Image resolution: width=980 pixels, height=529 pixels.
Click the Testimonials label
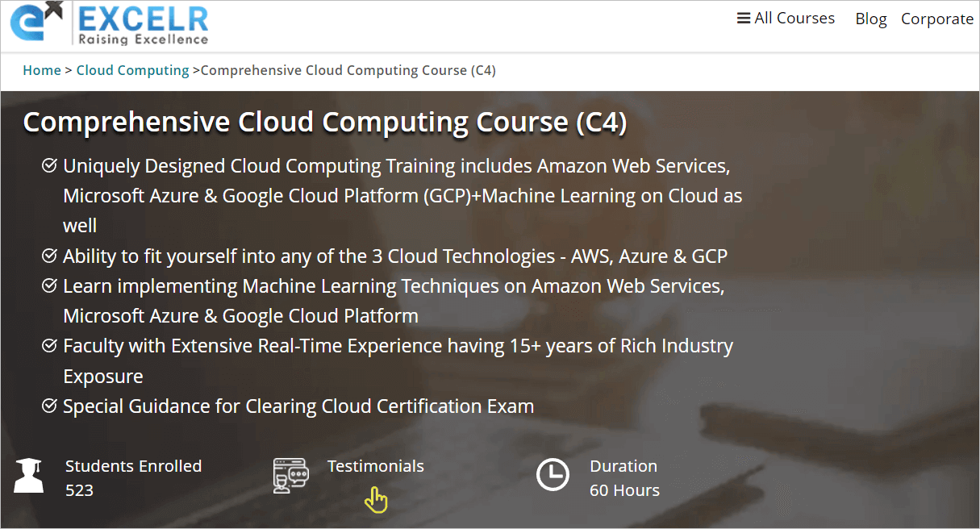point(375,465)
